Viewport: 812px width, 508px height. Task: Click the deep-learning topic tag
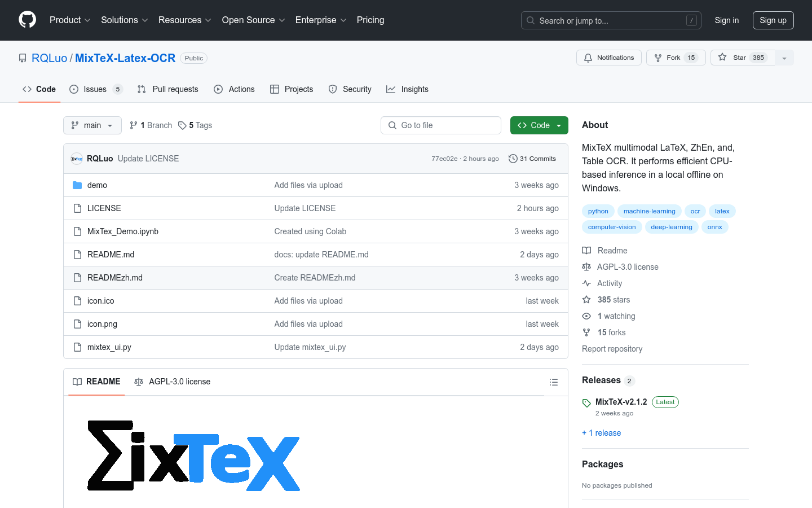point(672,227)
